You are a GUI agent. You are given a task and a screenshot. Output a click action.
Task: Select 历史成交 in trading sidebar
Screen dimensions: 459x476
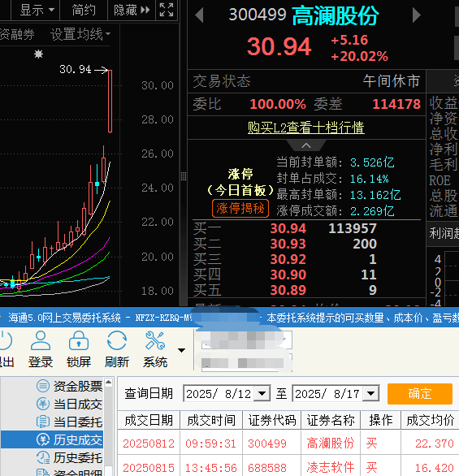[x=52, y=440]
